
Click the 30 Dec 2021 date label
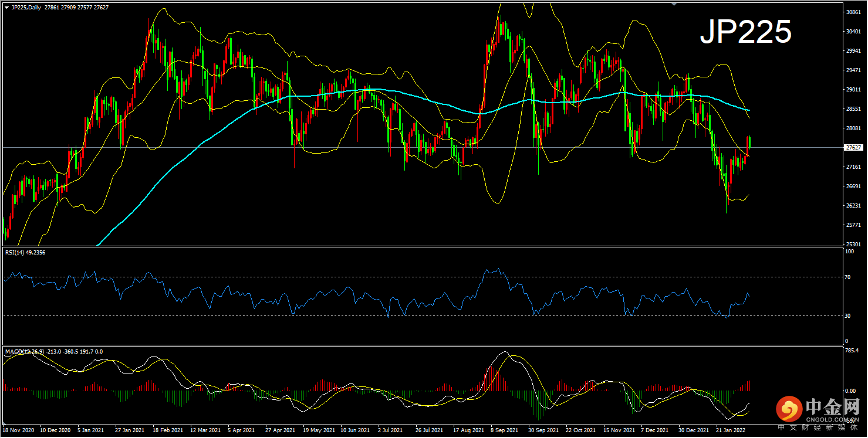(693, 430)
